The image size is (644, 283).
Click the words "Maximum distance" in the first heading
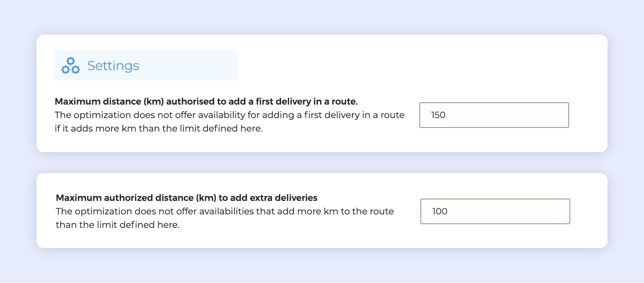click(98, 102)
